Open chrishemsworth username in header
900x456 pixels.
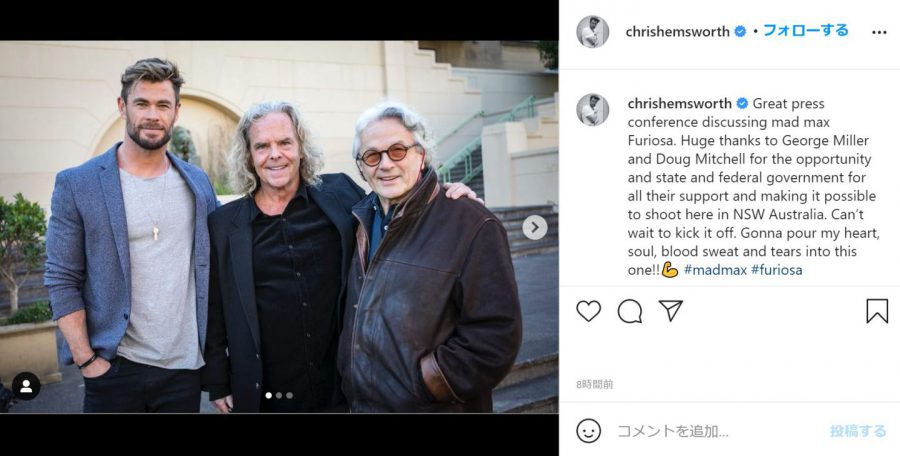(x=677, y=32)
